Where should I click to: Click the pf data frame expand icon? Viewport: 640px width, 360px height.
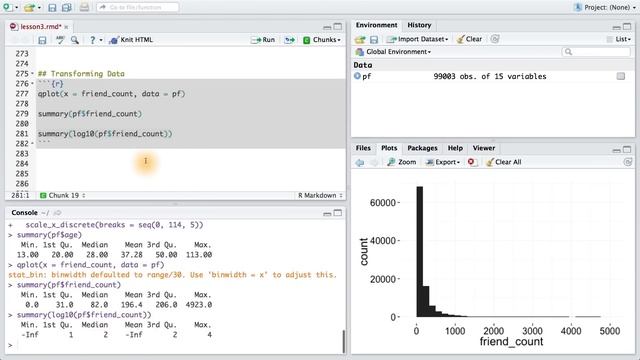click(358, 76)
